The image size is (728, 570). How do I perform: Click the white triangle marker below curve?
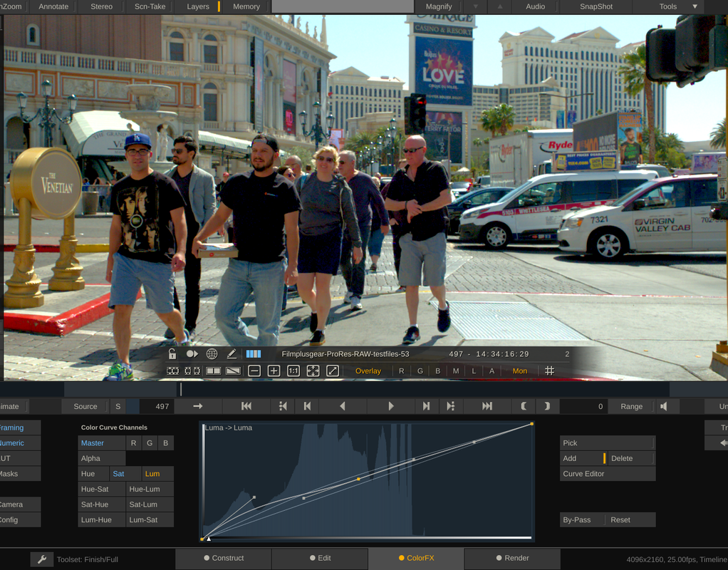click(209, 539)
